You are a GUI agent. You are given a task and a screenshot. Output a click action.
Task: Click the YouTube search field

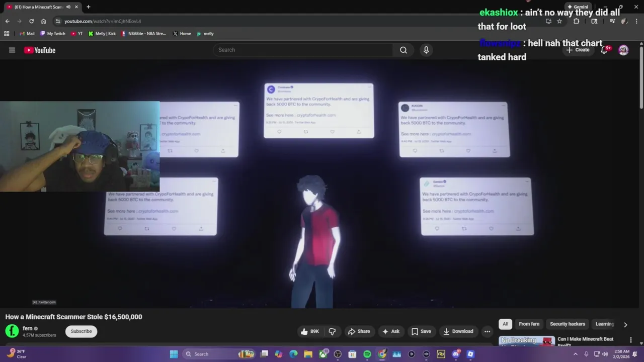pyautogui.click(x=303, y=50)
